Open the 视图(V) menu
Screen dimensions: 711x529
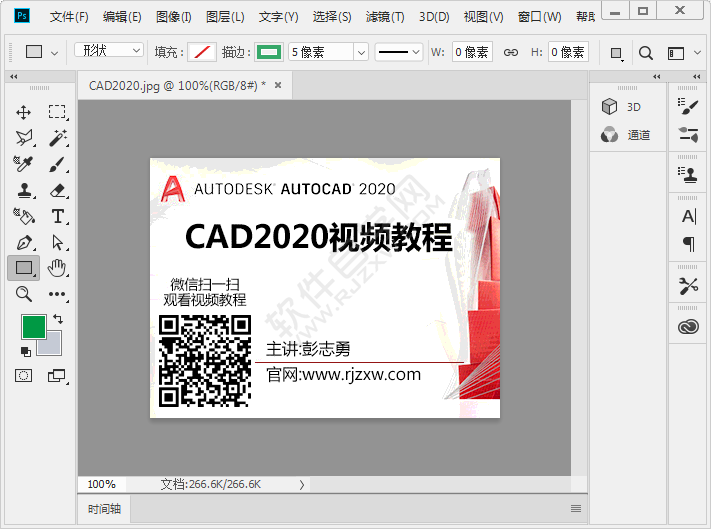tap(483, 17)
